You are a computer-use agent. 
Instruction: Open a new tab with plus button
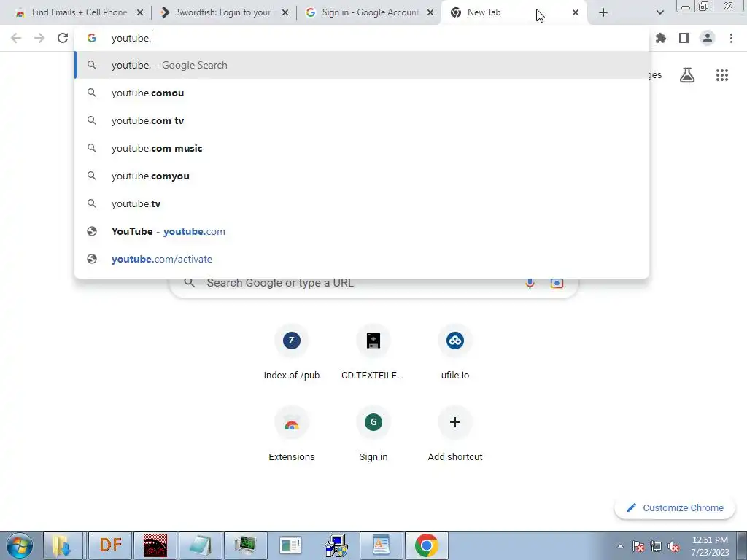(603, 12)
